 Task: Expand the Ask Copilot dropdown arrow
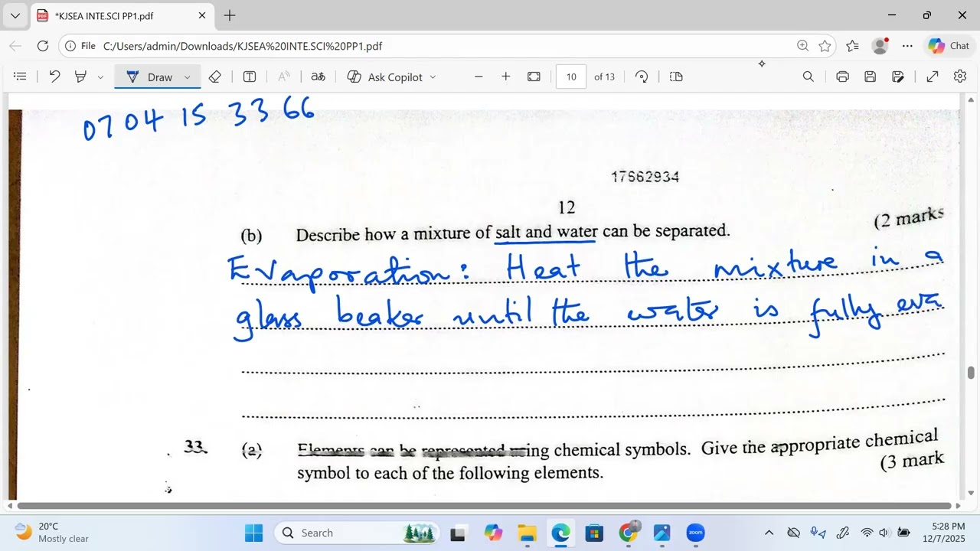(x=433, y=77)
